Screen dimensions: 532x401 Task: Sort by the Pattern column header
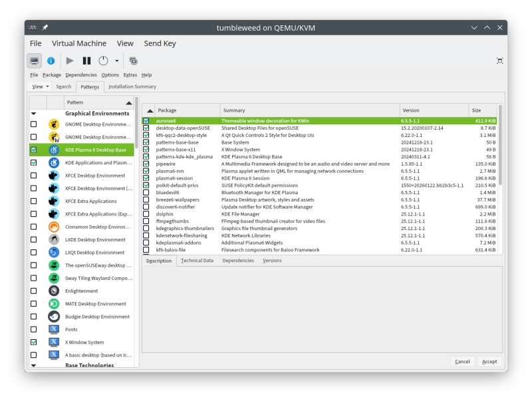click(98, 102)
